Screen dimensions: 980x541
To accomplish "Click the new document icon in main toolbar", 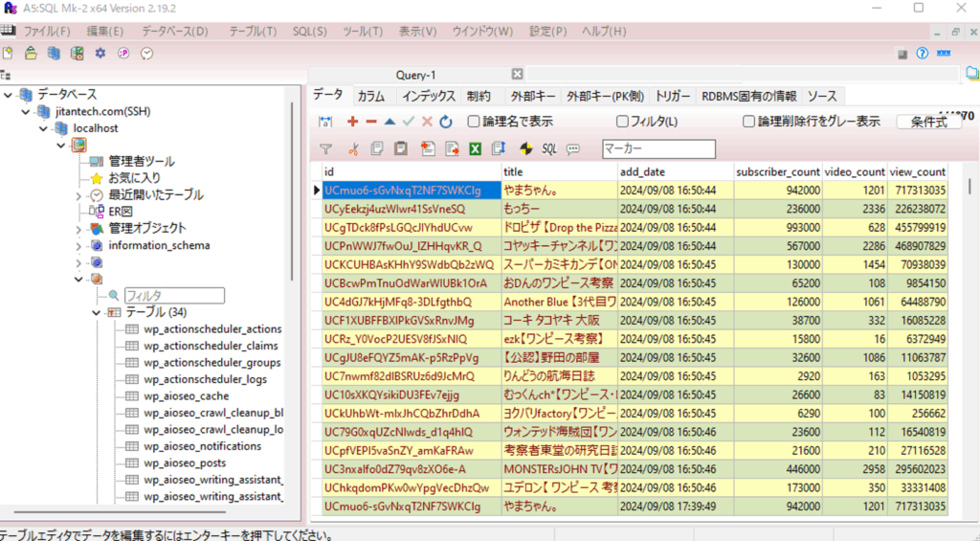I will point(8,54).
